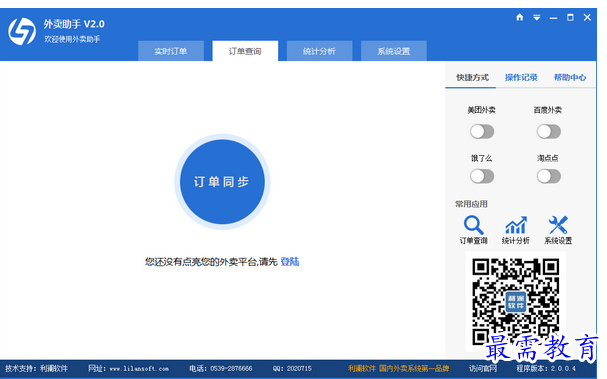
Task: Click the 统计分析 chart icon
Action: click(x=516, y=225)
